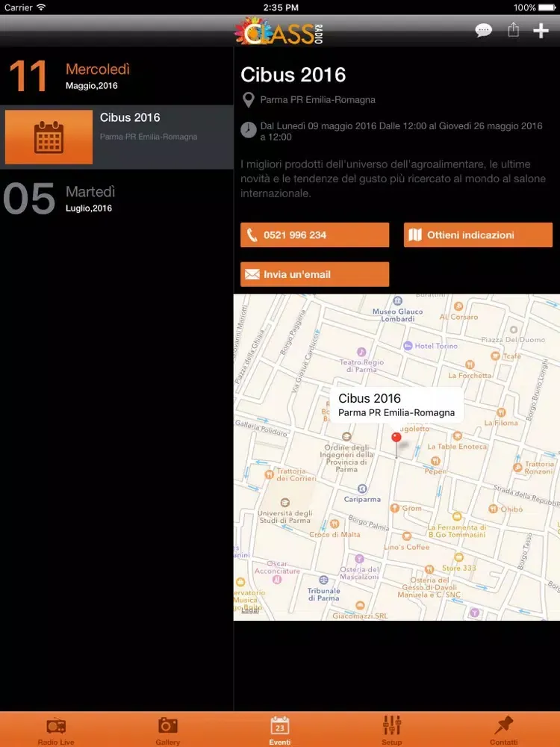Viewport: 560px width, 747px height.
Task: Open the chat speech bubble icon
Action: (483, 31)
